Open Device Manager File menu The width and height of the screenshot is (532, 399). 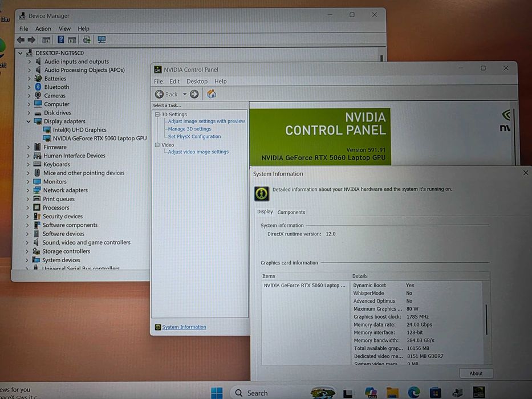click(24, 29)
